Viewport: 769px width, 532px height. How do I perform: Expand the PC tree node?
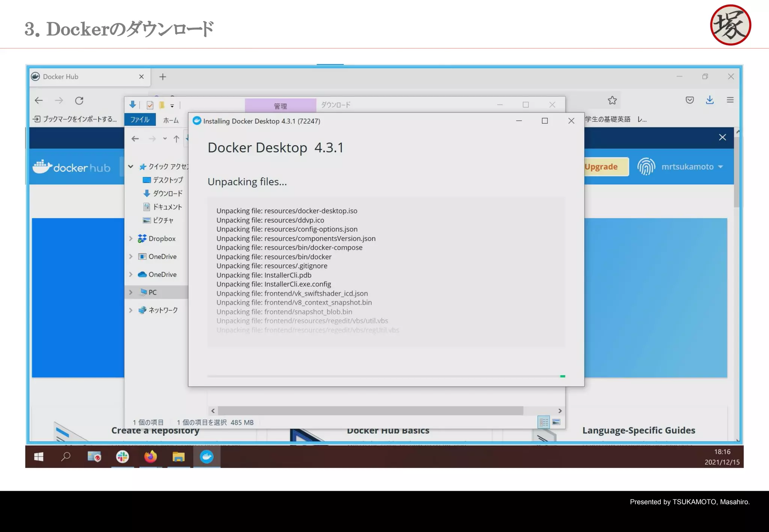point(131,292)
